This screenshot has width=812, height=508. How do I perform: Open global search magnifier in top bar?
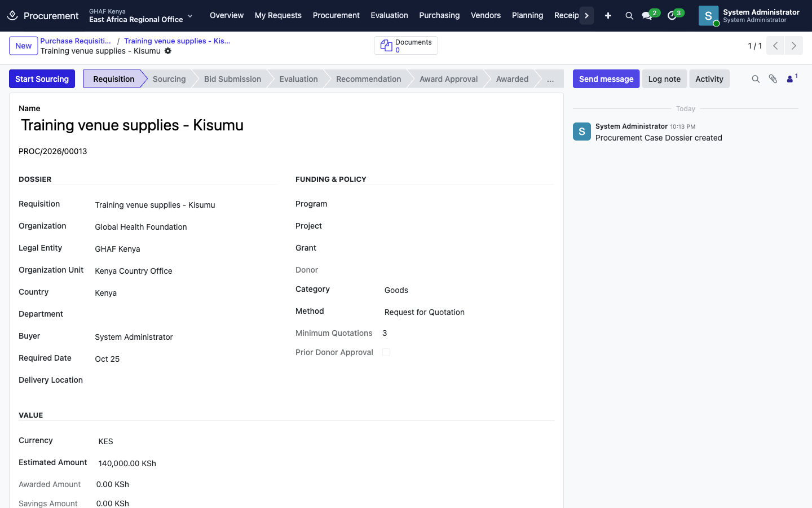pos(629,16)
